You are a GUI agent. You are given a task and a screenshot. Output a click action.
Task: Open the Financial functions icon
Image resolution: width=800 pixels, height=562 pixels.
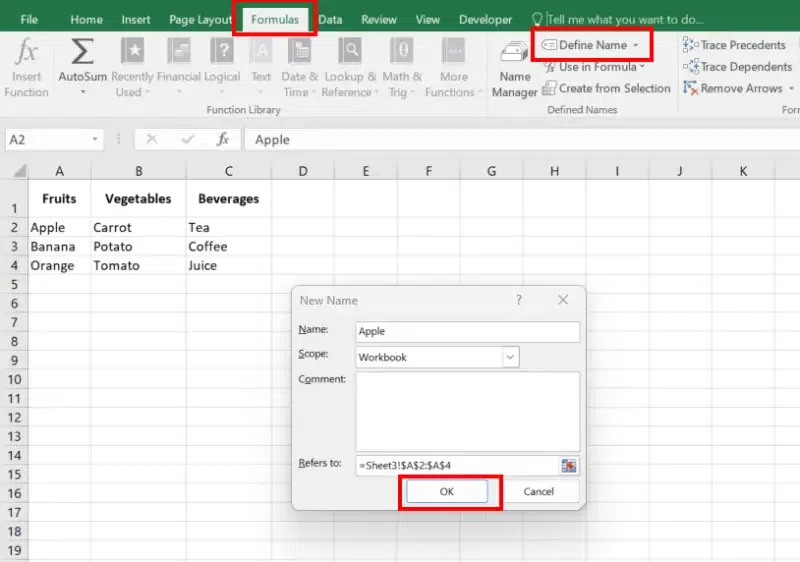(x=179, y=52)
